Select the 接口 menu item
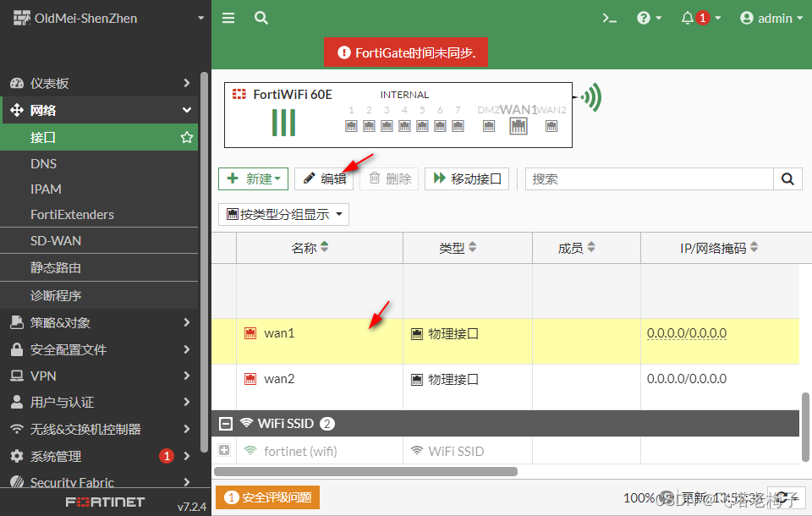Viewport: 812px width, 516px height. (99, 137)
